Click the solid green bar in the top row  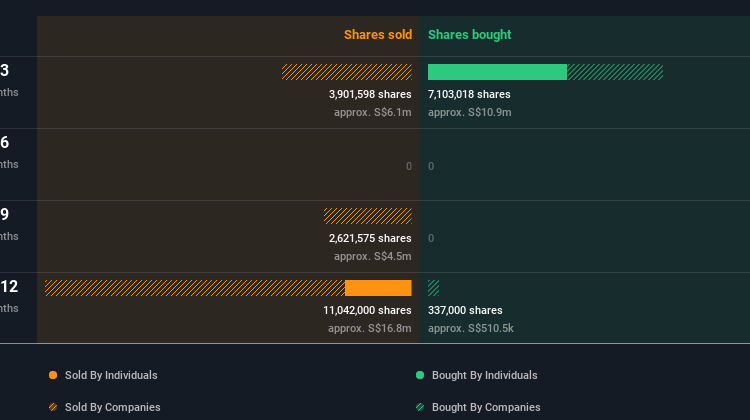pyautogui.click(x=497, y=72)
